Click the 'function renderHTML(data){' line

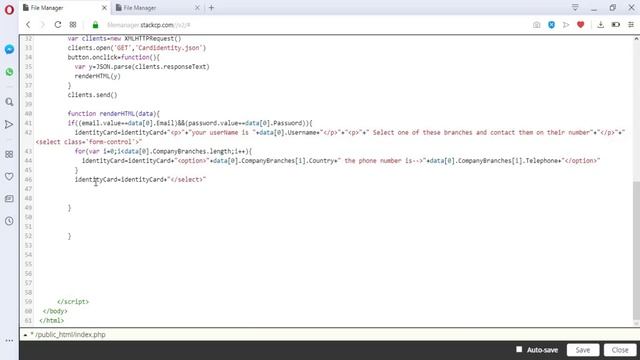[114, 113]
